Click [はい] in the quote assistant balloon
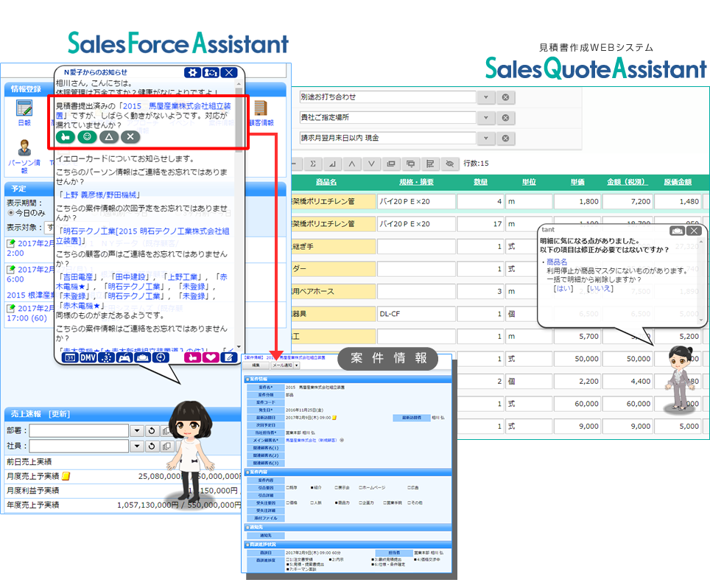 pos(563,289)
